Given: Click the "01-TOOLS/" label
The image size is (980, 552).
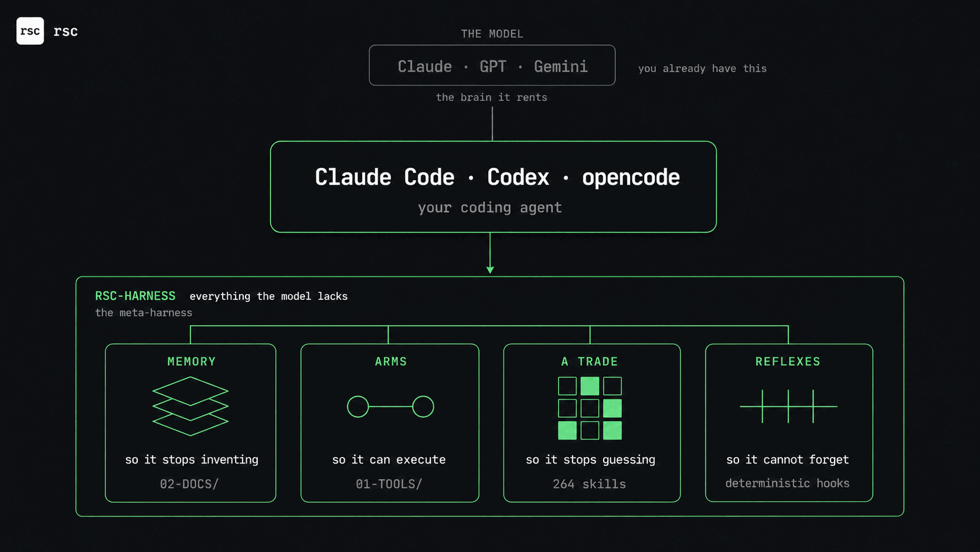Looking at the screenshot, I should [389, 484].
